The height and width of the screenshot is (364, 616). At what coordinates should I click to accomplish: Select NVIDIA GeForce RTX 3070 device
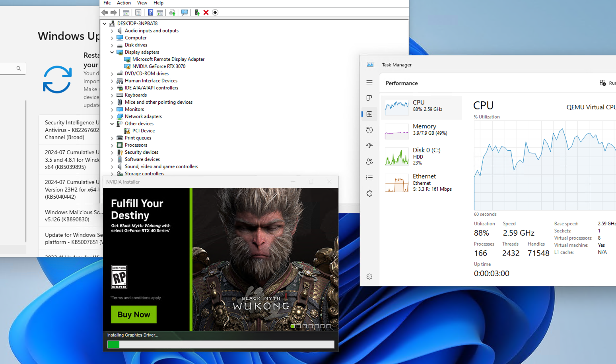[159, 66]
